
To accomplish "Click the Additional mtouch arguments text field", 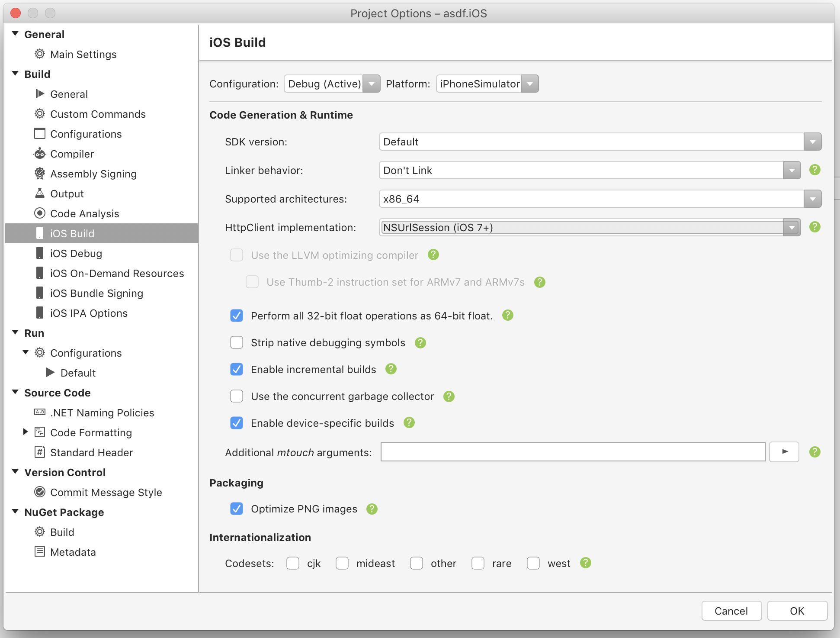I will (573, 452).
